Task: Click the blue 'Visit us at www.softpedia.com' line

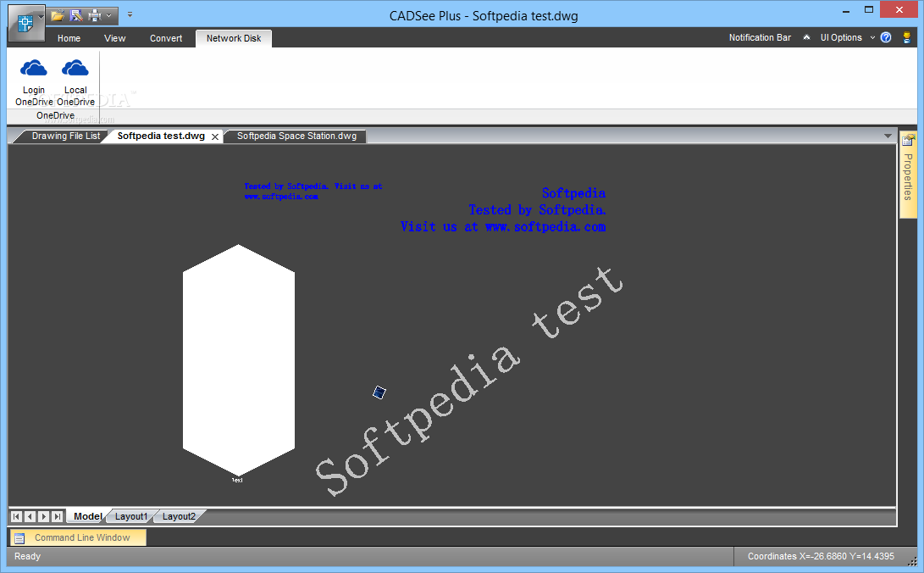Action: tap(503, 227)
